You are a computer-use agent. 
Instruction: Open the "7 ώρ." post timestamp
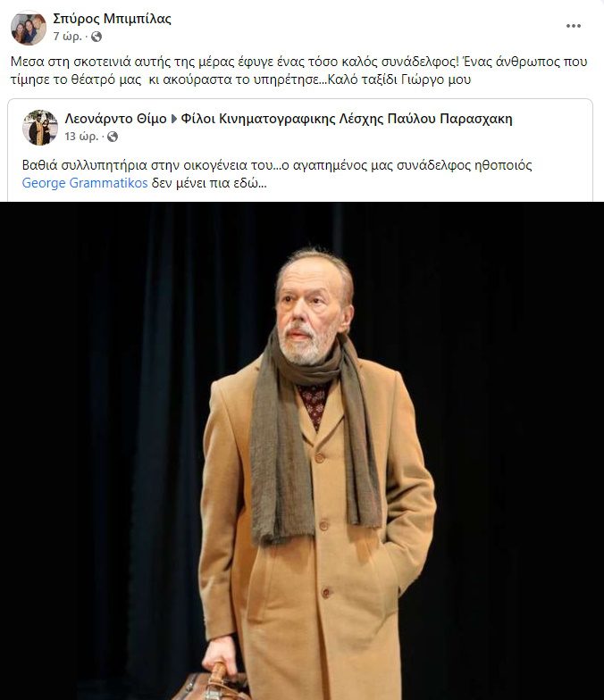tap(68, 37)
